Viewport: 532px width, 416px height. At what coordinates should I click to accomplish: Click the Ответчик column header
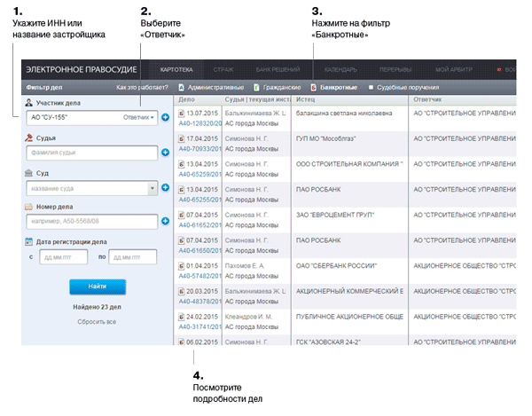click(427, 99)
